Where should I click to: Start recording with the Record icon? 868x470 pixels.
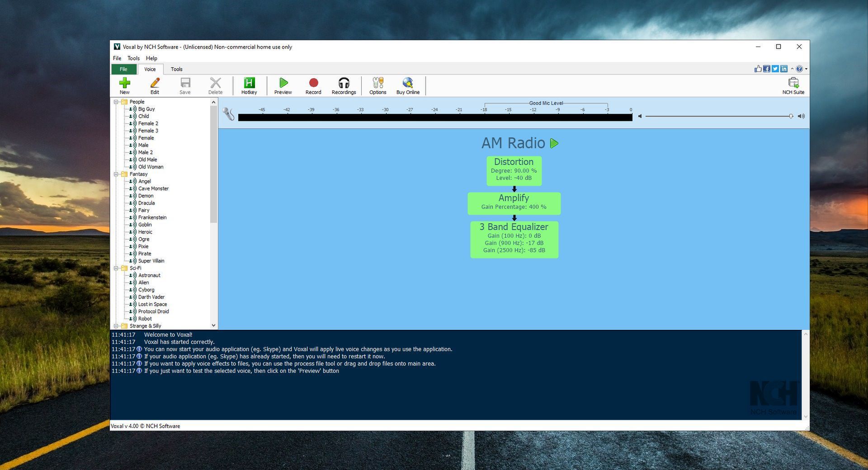[x=313, y=85]
